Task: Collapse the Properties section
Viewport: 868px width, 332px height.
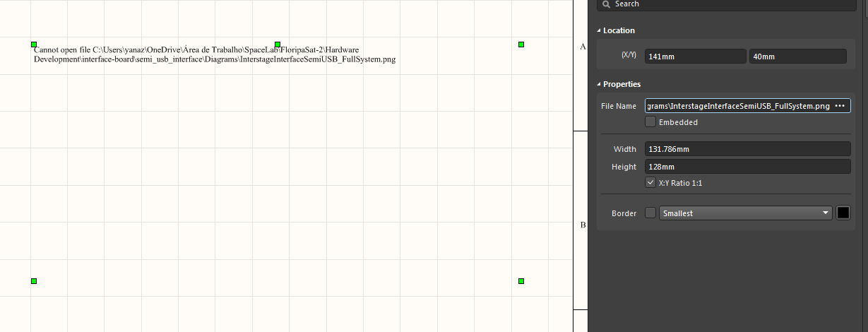Action: pos(600,84)
